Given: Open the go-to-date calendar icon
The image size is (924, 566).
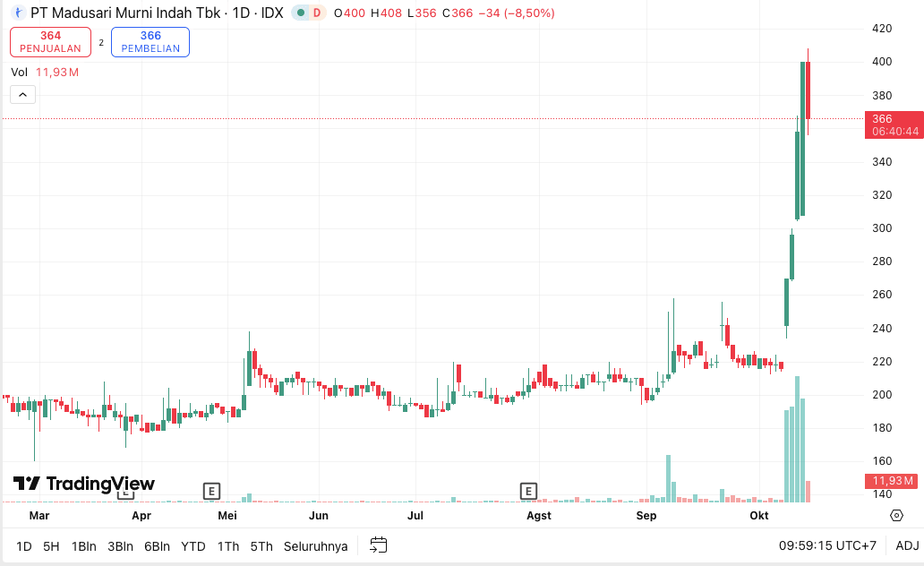Looking at the screenshot, I should (x=379, y=545).
